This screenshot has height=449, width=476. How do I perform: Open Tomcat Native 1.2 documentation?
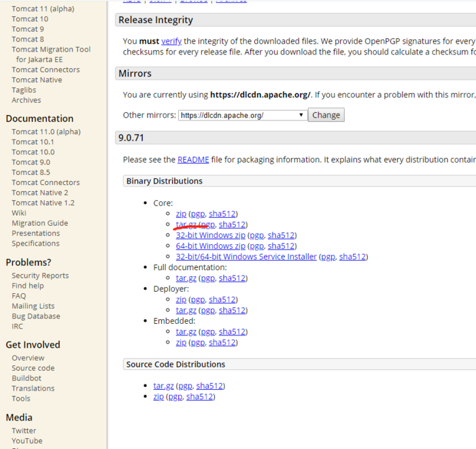tap(43, 203)
